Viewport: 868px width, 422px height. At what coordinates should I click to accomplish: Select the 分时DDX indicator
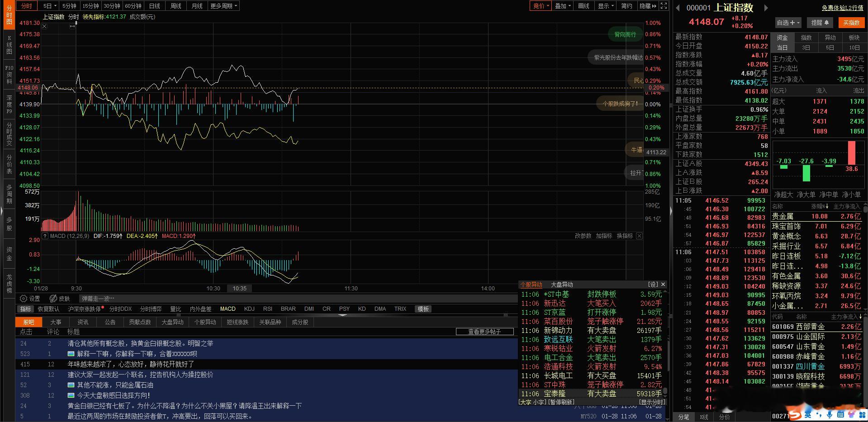(120, 309)
